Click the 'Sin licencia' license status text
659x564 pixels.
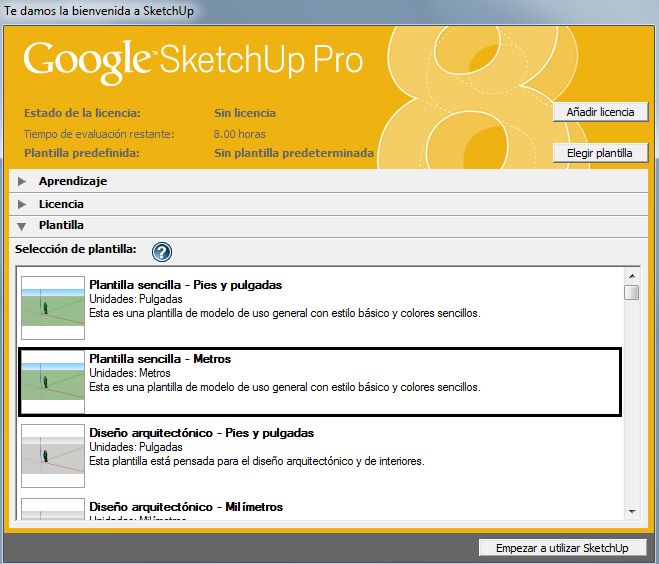(245, 113)
